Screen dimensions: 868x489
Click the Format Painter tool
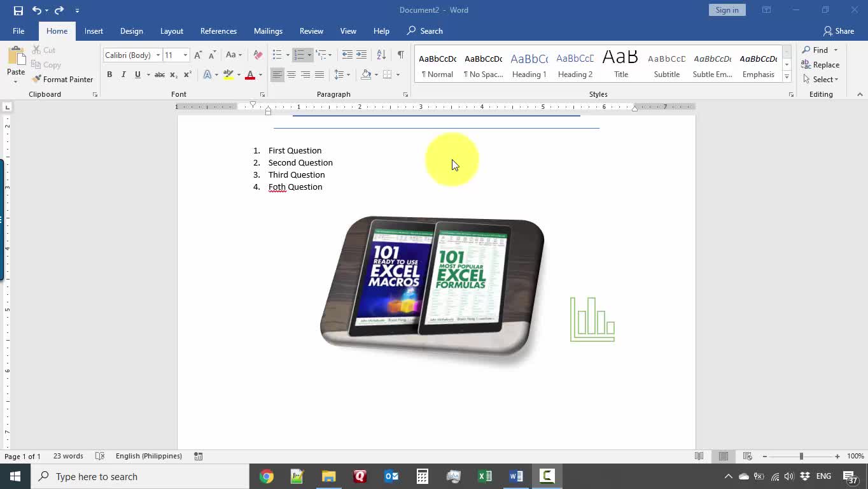[62, 80]
